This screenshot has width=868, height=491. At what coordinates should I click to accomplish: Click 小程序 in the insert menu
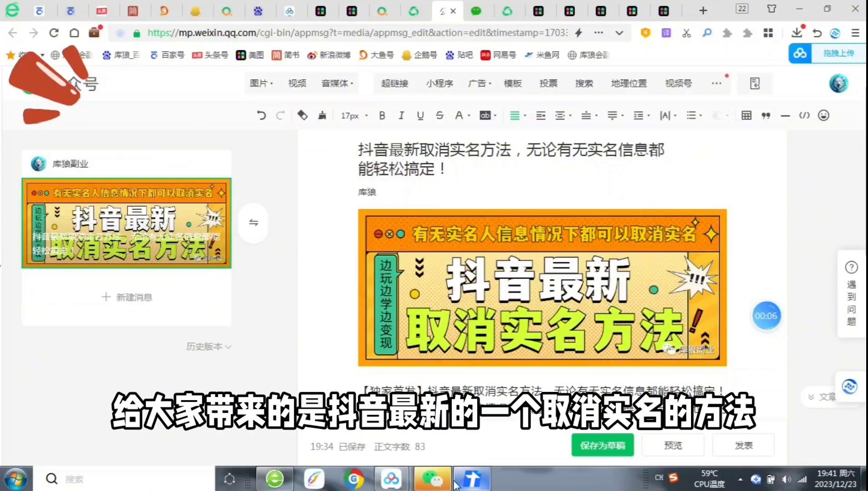pos(439,83)
